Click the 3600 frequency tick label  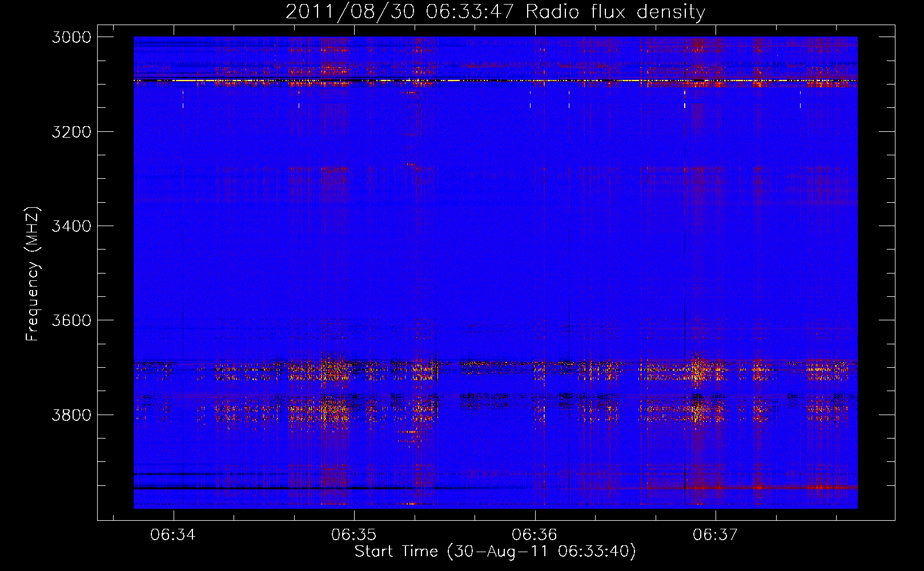71,320
